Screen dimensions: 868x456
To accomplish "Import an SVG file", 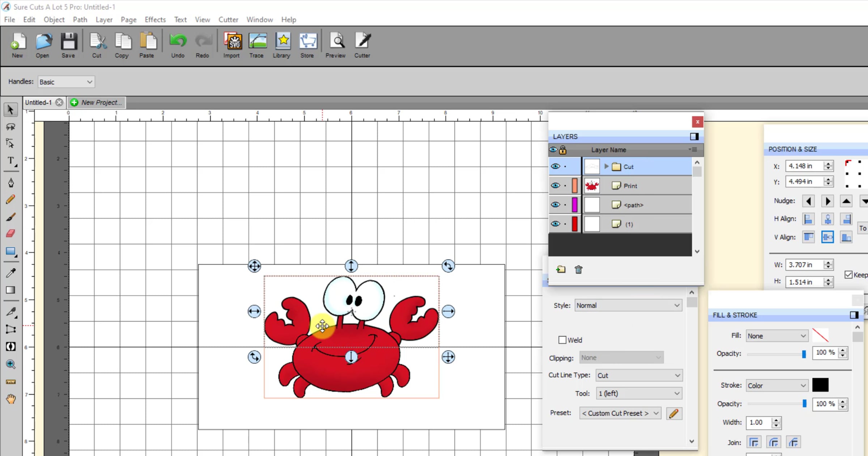I will 232,45.
